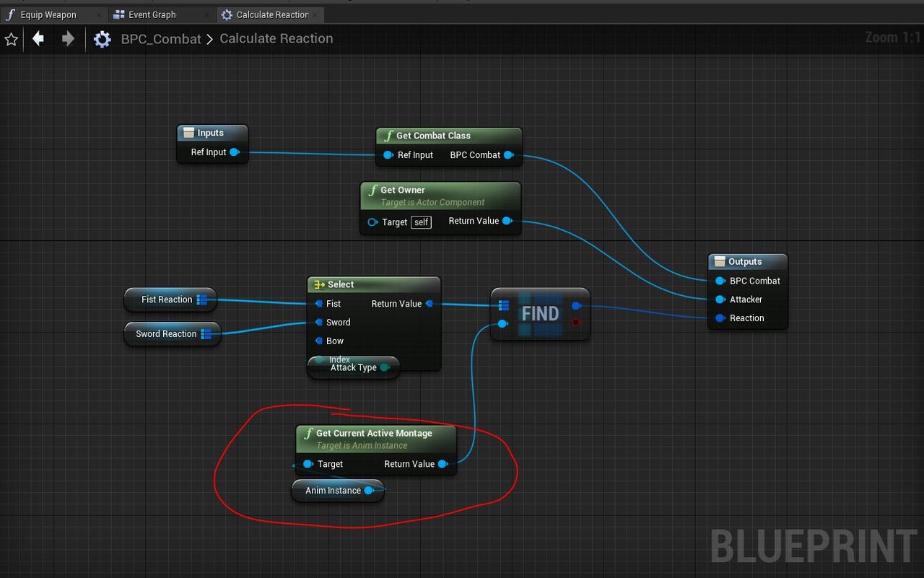924x578 pixels.
Task: Click the Reaction pin on Outputs
Action: (720, 318)
